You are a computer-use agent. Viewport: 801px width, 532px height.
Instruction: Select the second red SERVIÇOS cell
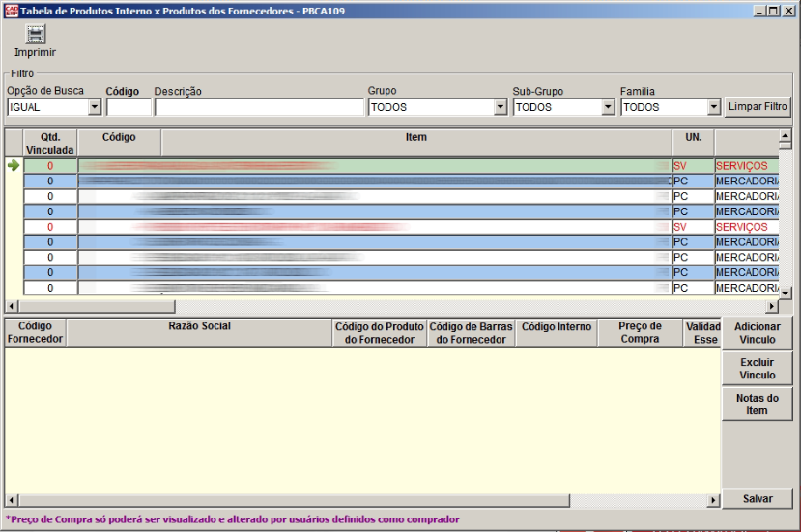tap(746, 227)
